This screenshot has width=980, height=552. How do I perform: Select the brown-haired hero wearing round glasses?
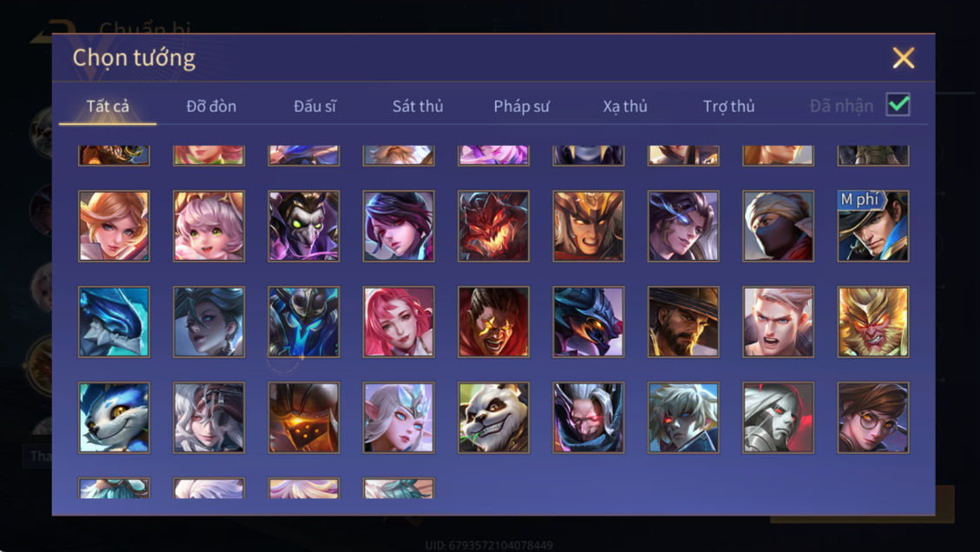tap(873, 417)
